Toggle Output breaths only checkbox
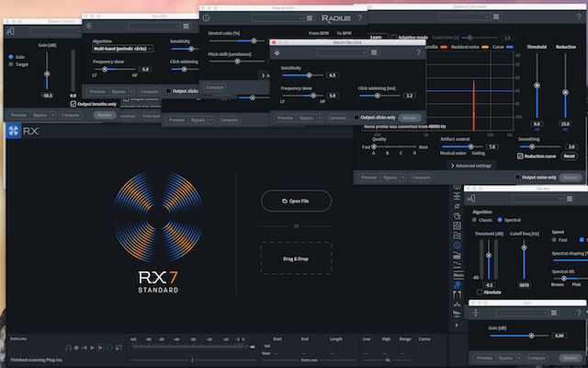 [x=73, y=104]
